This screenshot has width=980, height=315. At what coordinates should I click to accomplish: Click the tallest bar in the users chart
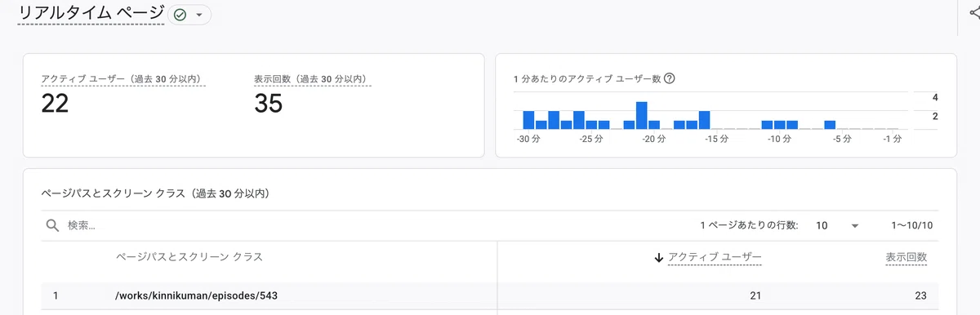pyautogui.click(x=641, y=115)
